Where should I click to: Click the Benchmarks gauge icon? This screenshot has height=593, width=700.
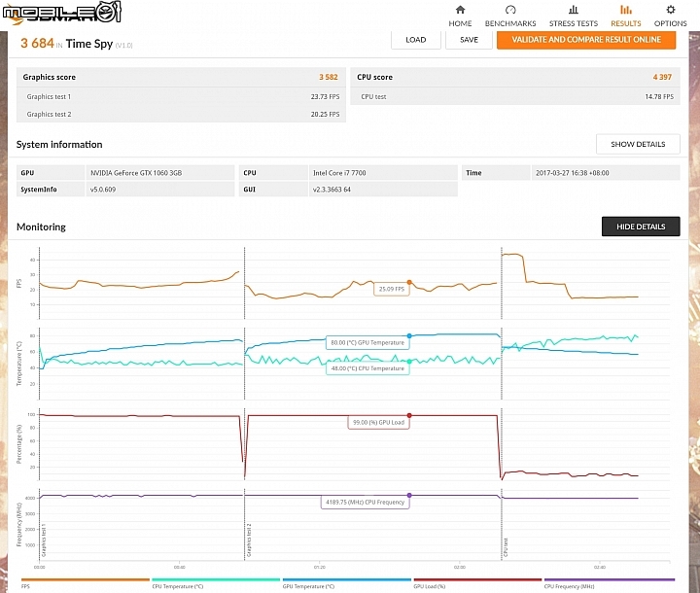click(510, 10)
